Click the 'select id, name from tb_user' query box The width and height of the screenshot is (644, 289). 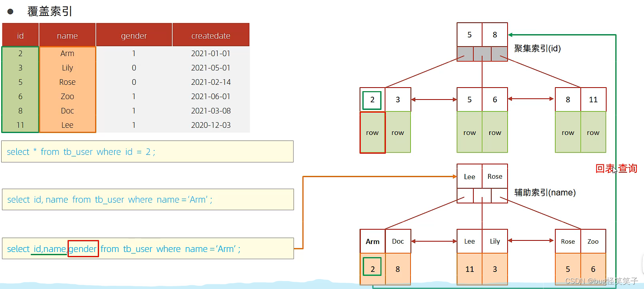pos(148,199)
